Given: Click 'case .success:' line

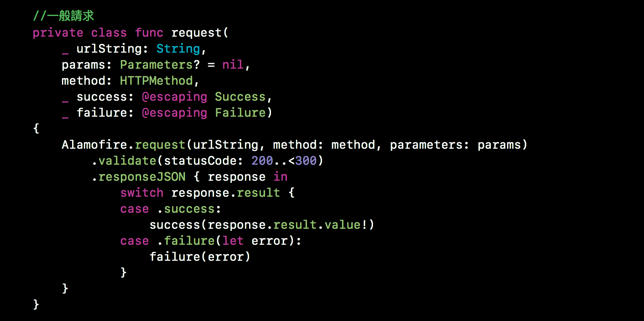Looking at the screenshot, I should 171,209.
